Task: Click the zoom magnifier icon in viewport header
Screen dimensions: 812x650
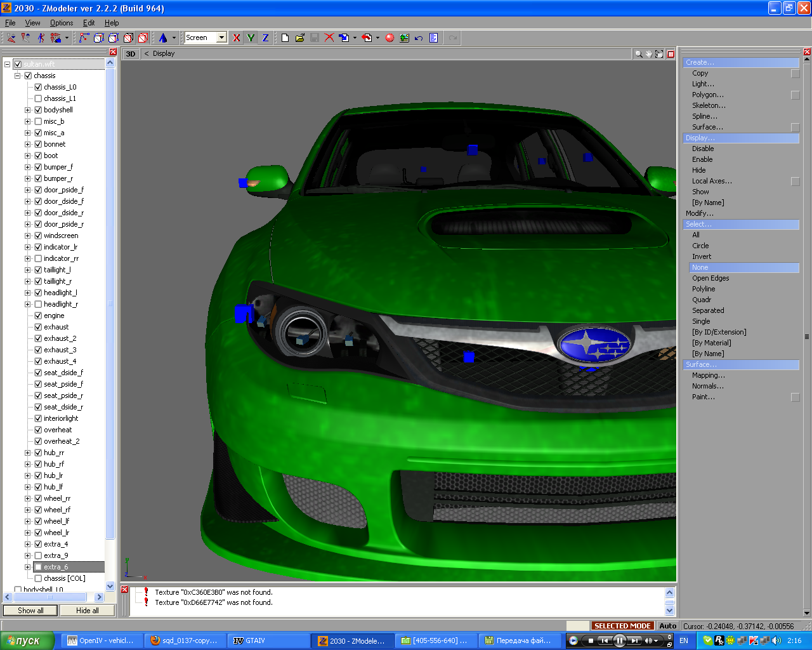Action: pos(638,54)
